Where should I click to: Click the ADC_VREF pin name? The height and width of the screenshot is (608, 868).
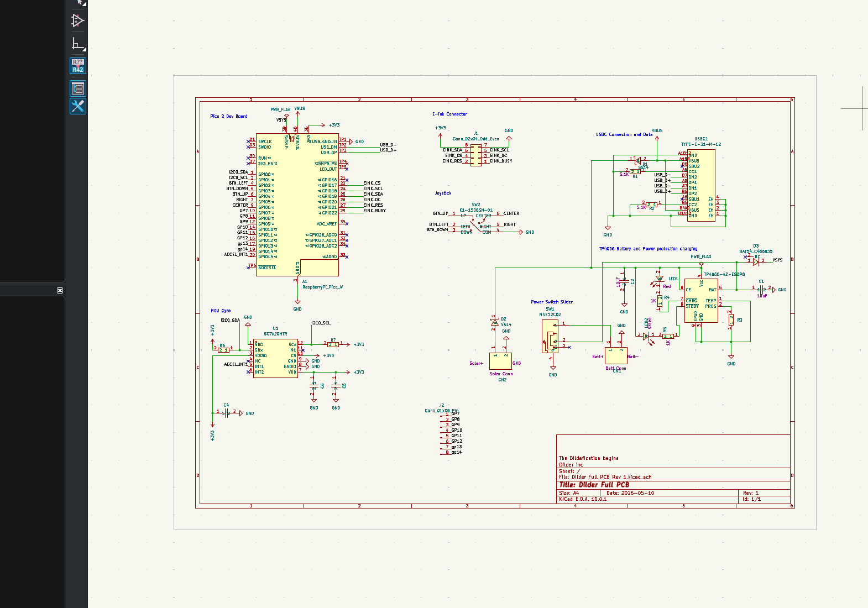(326, 224)
